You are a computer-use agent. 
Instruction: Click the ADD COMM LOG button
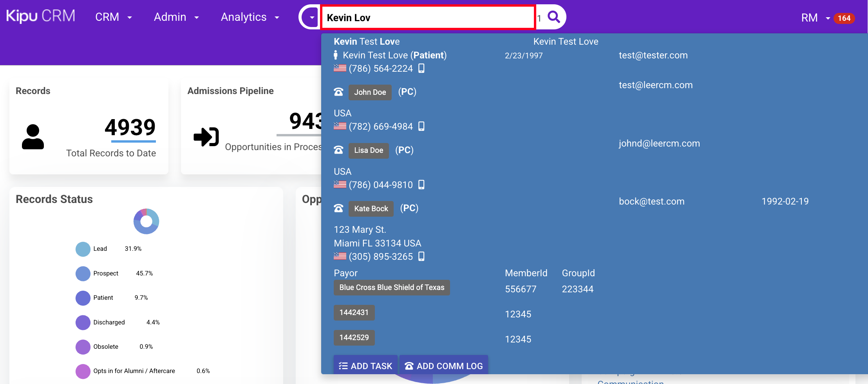click(x=444, y=366)
